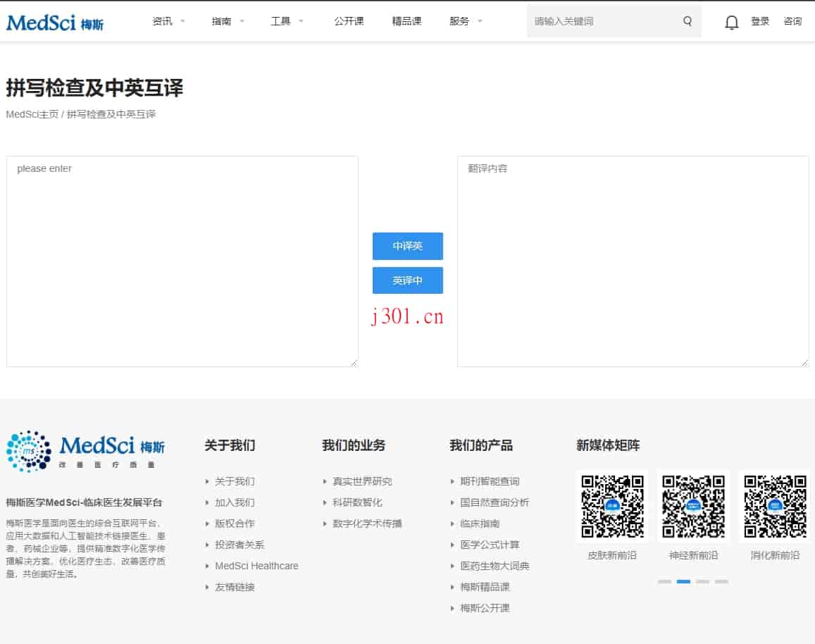The height and width of the screenshot is (644, 815).
Task: Click the 中译英 translate button
Action: point(407,246)
